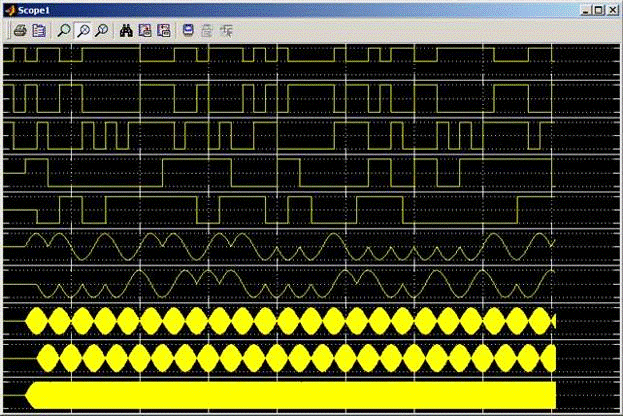Select the upper sinusoidal waveform plot

280,245
